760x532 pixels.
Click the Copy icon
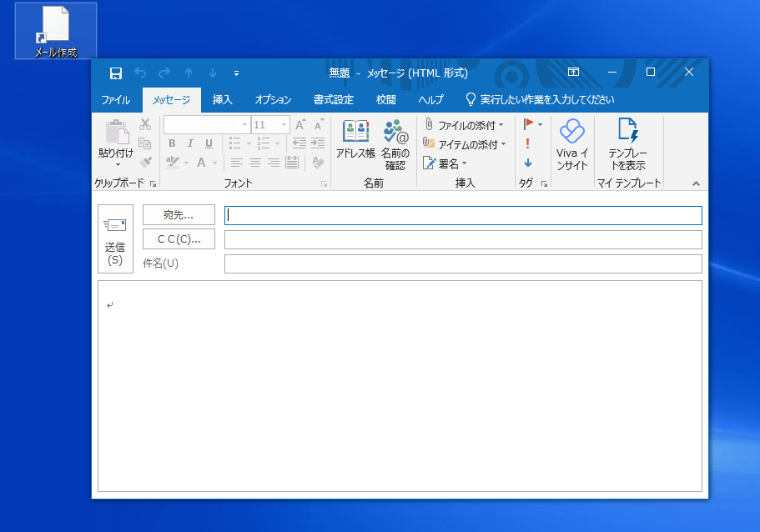[x=145, y=143]
